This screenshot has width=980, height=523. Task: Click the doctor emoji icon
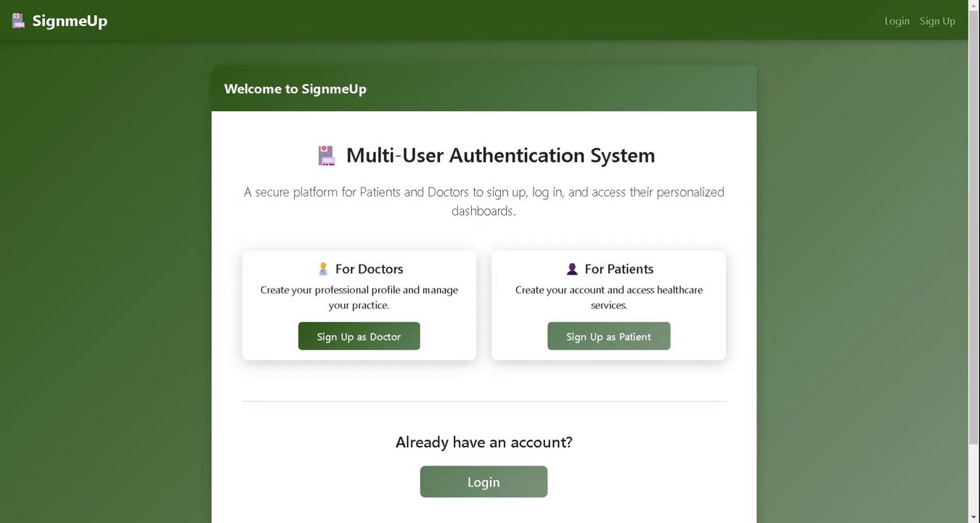pyautogui.click(x=324, y=269)
